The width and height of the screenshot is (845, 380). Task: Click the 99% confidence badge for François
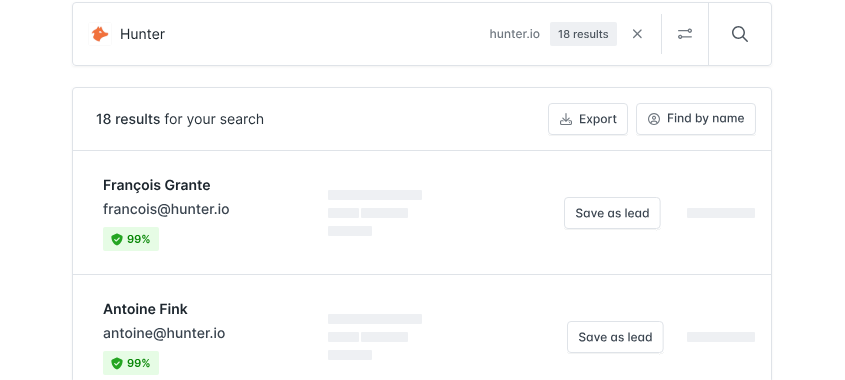tap(131, 239)
